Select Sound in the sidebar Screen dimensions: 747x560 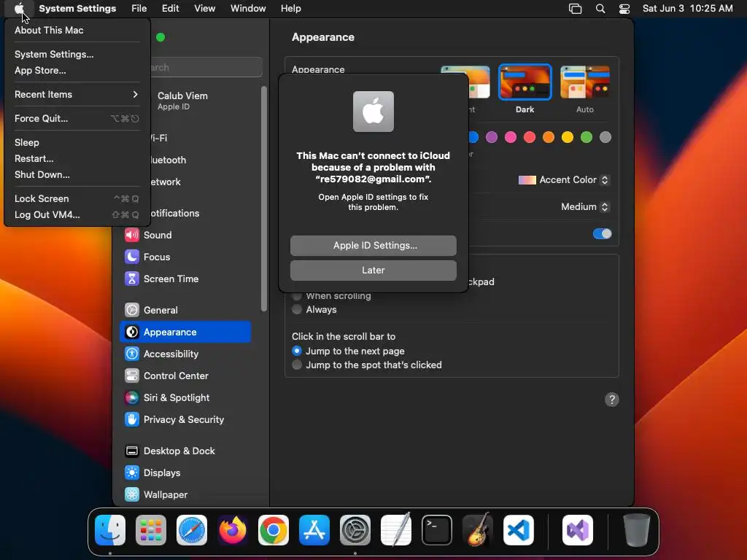(x=186, y=235)
